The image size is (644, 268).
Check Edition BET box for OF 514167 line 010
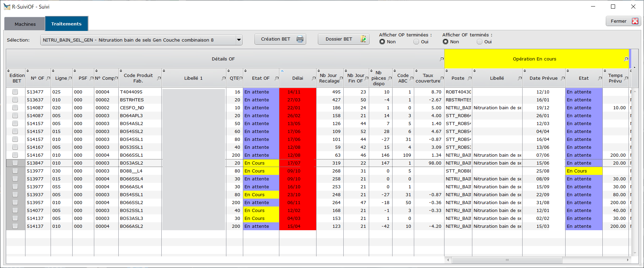(15, 155)
